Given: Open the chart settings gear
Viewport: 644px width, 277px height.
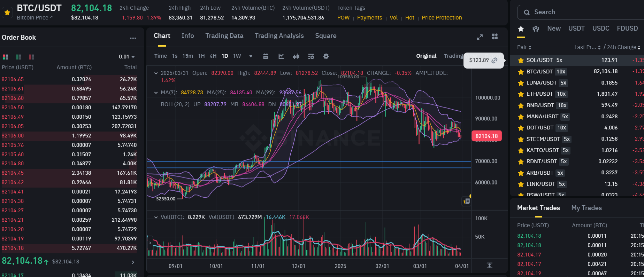Looking at the screenshot, I should (326, 56).
